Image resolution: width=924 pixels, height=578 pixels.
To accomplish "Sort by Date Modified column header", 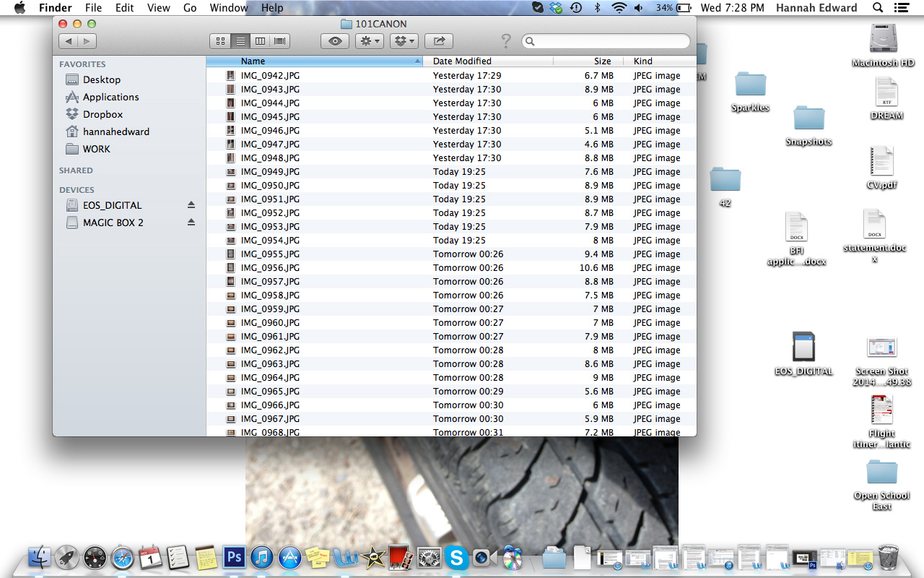I will pos(488,61).
